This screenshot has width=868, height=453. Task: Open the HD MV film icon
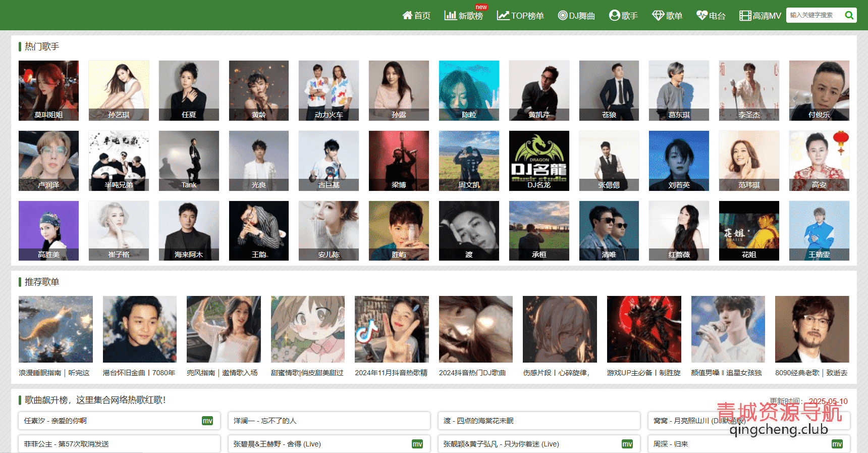pyautogui.click(x=745, y=16)
